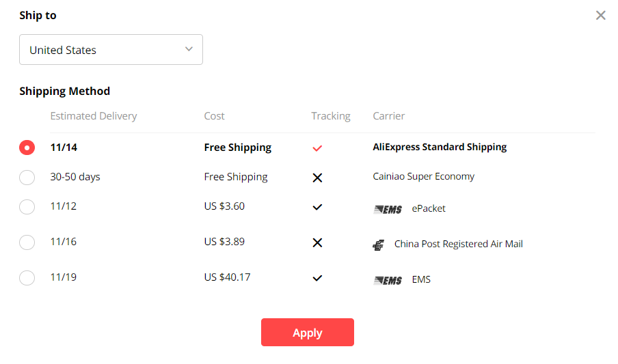This screenshot has width=618, height=364.
Task: Click the tracking X icon for Cainiao Super Economy
Action: [317, 178]
